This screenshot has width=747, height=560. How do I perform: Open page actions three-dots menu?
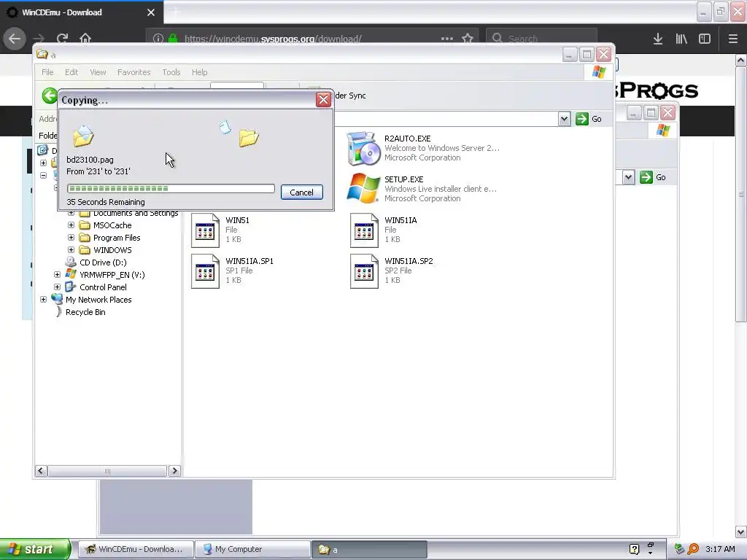pos(447,39)
